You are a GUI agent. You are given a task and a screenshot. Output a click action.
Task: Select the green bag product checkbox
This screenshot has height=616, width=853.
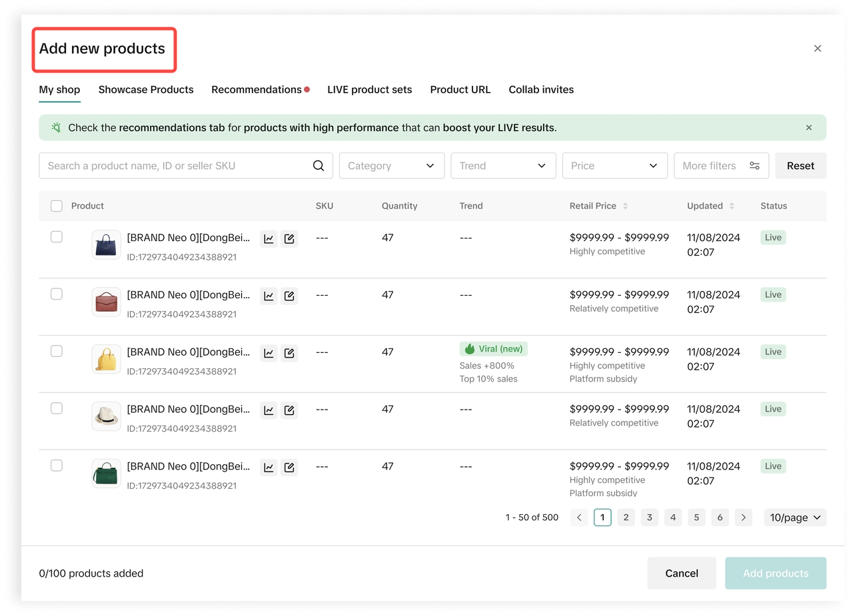click(57, 466)
